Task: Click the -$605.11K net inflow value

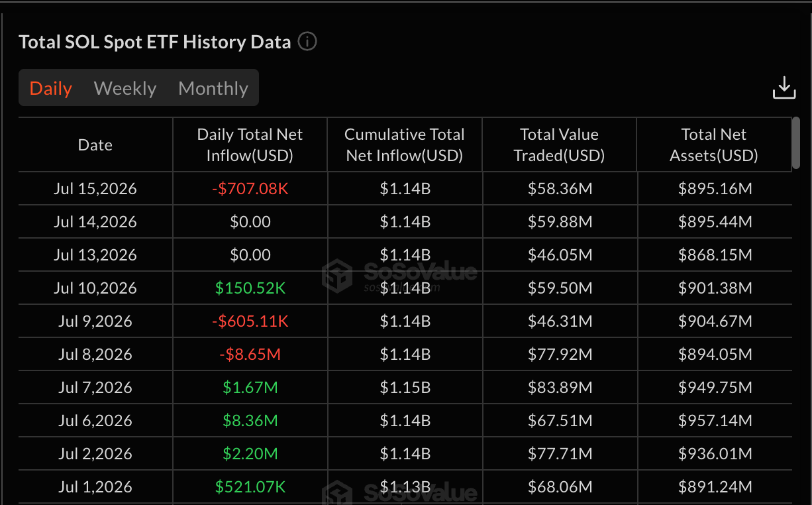Action: 250,321
